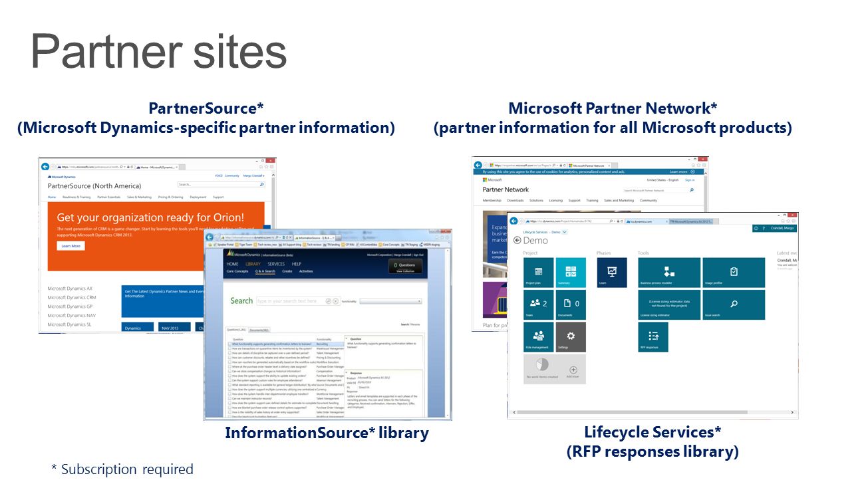
Task: Select the LIBRARY menu in InformationSource
Action: 253,264
